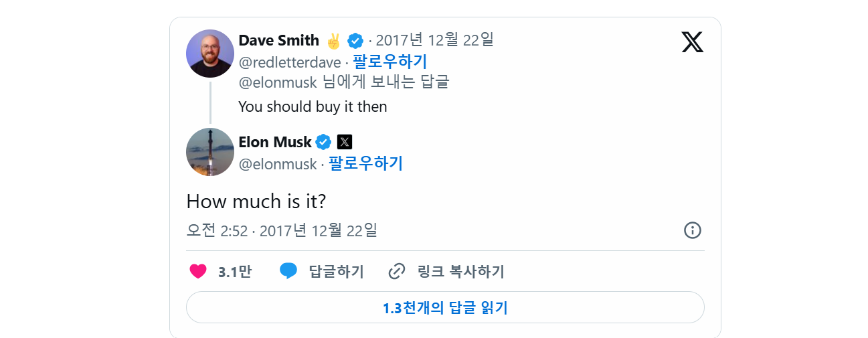The height and width of the screenshot is (338, 868).
Task: Click the reply speech bubble icon
Action: pos(288,271)
